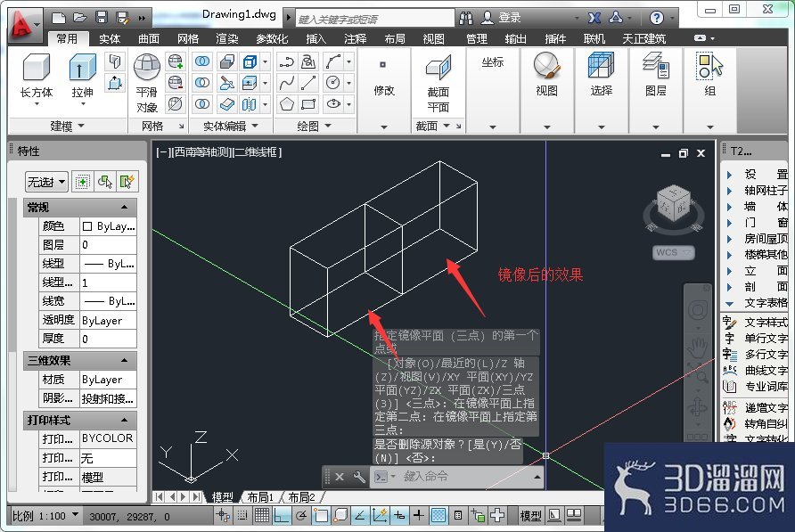
Task: Toggle dynamic UCS in status bar
Action: click(x=380, y=516)
